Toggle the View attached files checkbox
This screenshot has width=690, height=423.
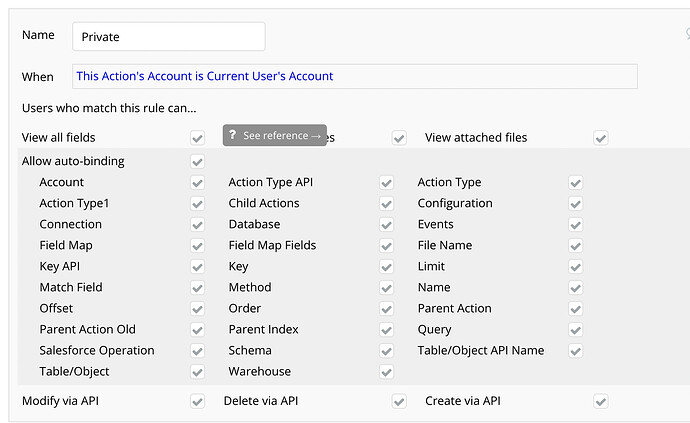[601, 138]
